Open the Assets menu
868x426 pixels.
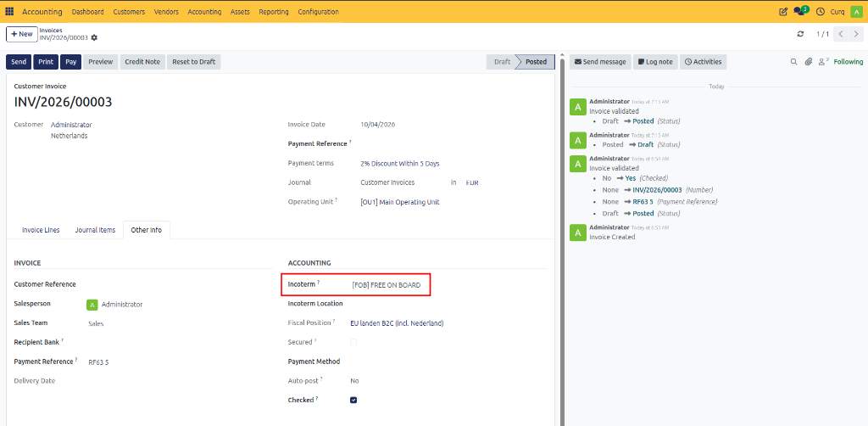click(x=240, y=12)
